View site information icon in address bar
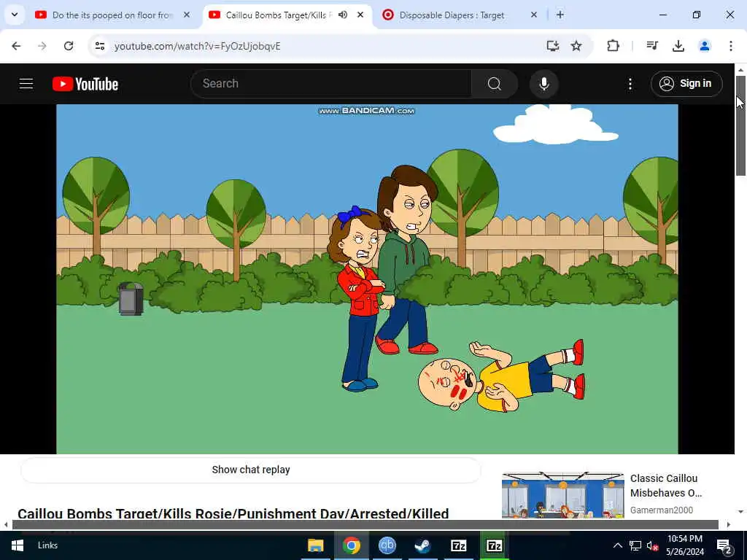The image size is (747, 560). pos(99,46)
